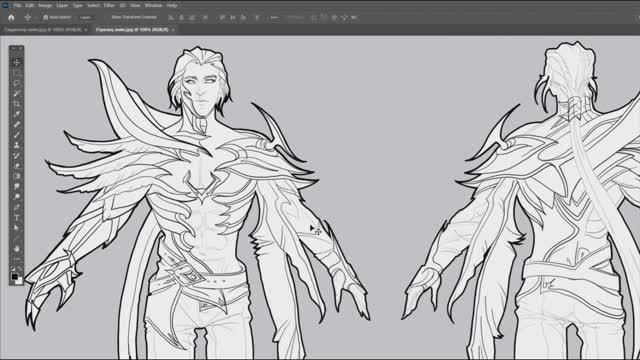This screenshot has width=640, height=360.
Task: Open the File menu
Action: [x=17, y=5]
